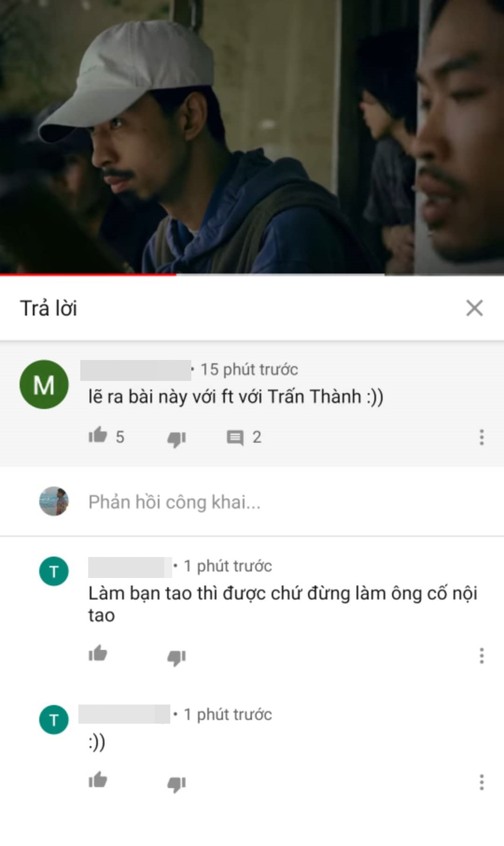Dislike the ':))' reply at the bottom
Image resolution: width=504 pixels, height=846 pixels.
(x=176, y=783)
